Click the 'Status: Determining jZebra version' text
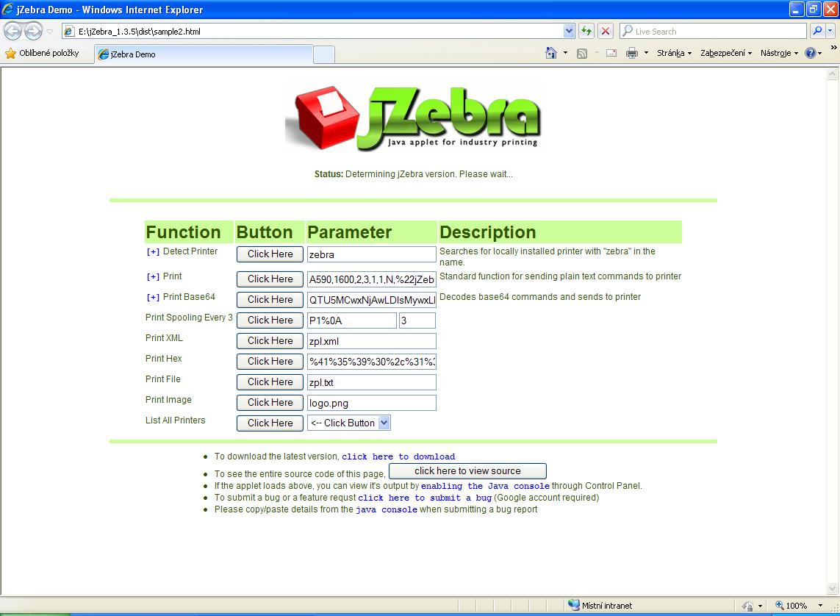This screenshot has width=840, height=616. pos(414,174)
